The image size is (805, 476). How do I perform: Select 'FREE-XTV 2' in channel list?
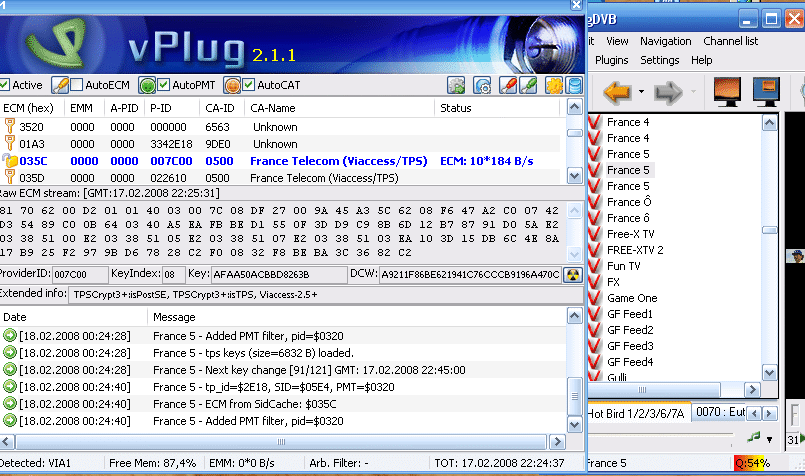pyautogui.click(x=635, y=250)
